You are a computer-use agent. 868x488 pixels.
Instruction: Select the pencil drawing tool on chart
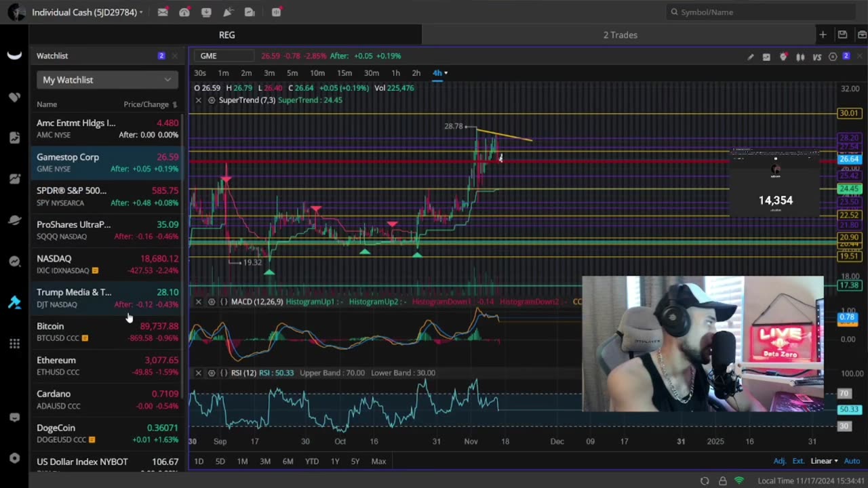[750, 57]
